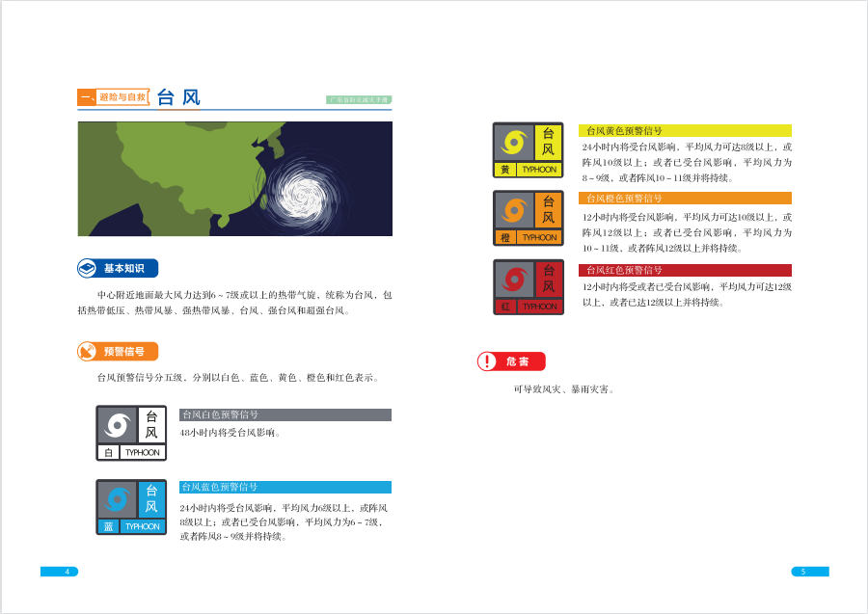Click the 可导致风灾、暴雨灾害 text line
This screenshot has width=868, height=614.
[563, 389]
